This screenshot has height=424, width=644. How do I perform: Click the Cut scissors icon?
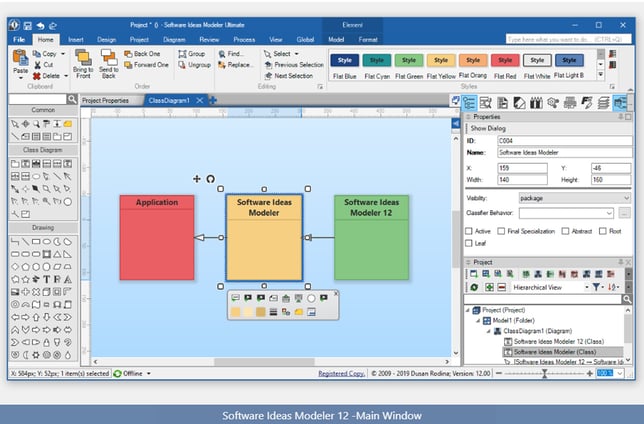coord(37,65)
